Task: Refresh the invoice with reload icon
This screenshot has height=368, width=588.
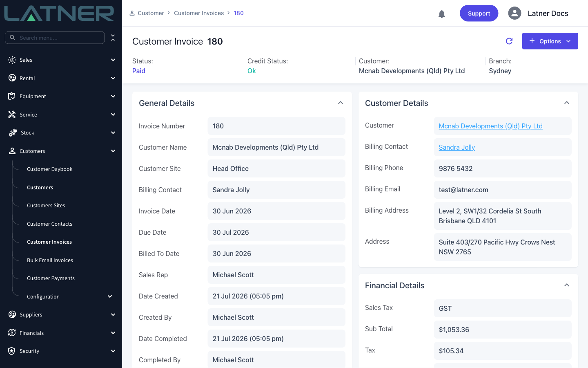Action: pos(509,41)
